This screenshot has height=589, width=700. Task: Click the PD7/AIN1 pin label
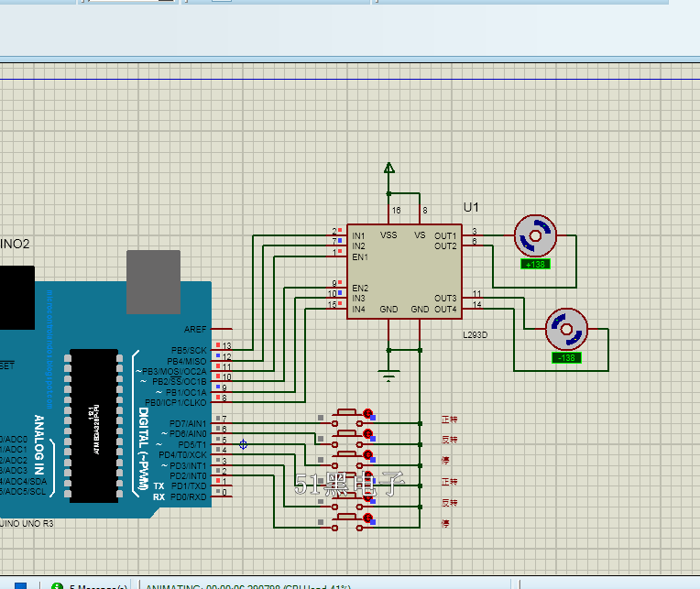coord(188,423)
